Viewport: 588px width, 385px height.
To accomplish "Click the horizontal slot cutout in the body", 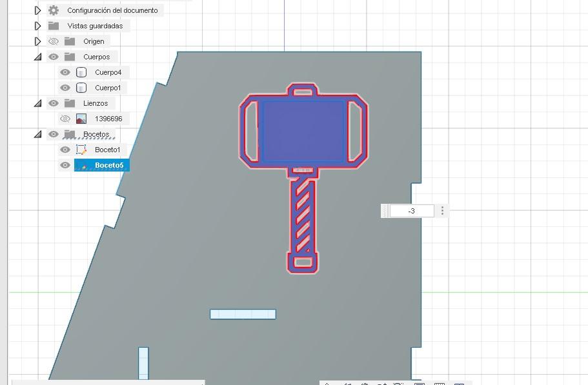I will tap(243, 314).
